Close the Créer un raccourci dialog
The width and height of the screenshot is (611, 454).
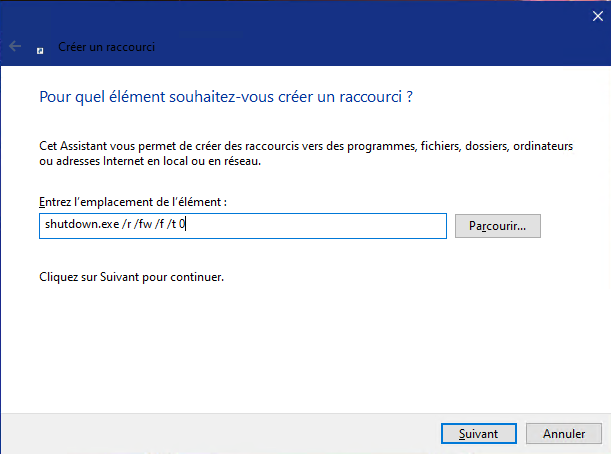(597, 16)
